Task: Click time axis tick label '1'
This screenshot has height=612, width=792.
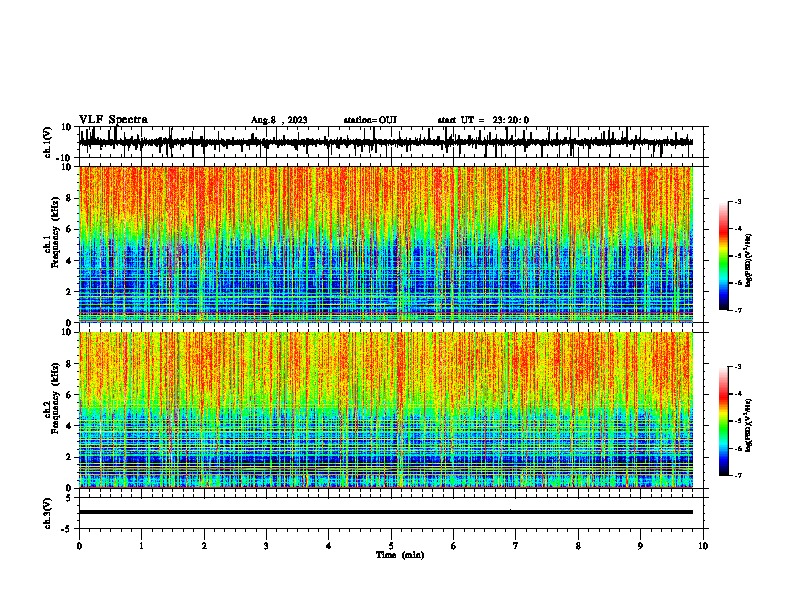Action: tap(141, 546)
